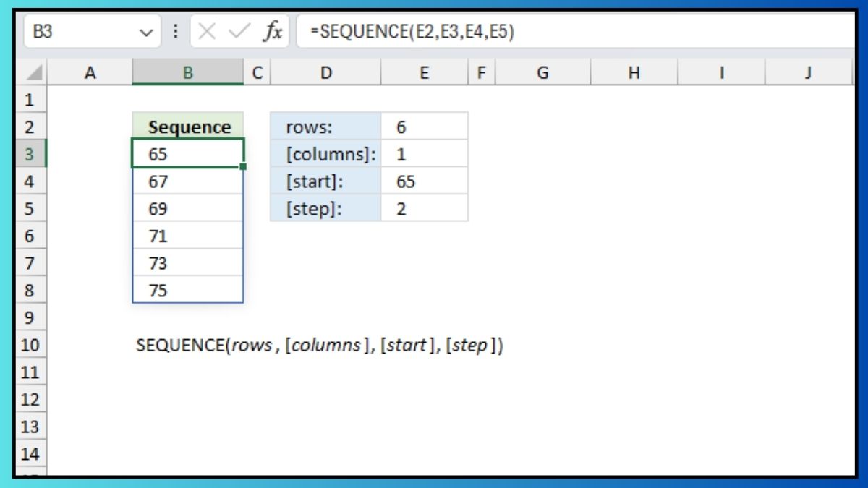Click the Name Box showing B3
The image size is (868, 488).
pos(87,31)
